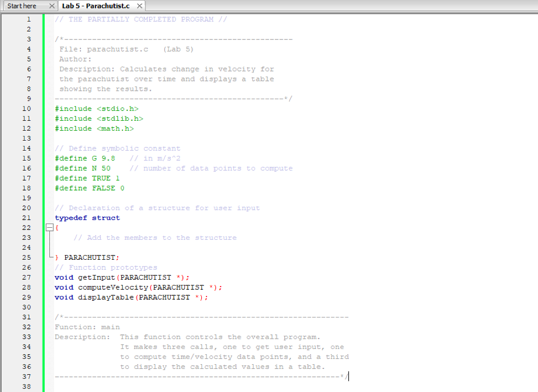Click the #define TRUE 1 line
Viewport: 538px width, 392px height.
coord(87,178)
